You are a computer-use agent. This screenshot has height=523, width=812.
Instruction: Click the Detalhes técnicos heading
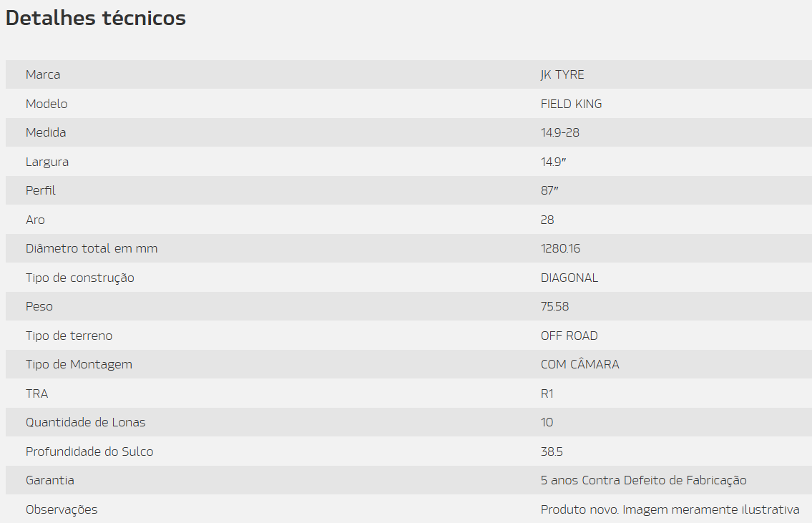pyautogui.click(x=96, y=18)
